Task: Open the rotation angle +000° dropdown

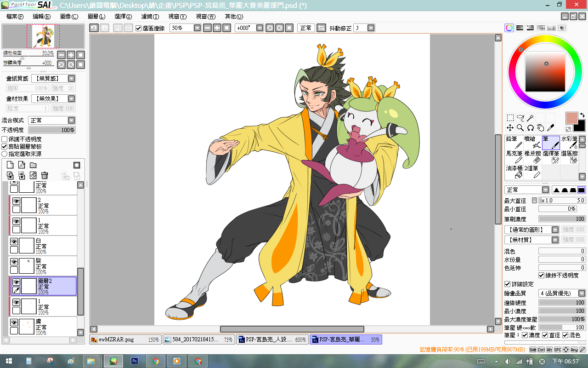Action: click(260, 28)
